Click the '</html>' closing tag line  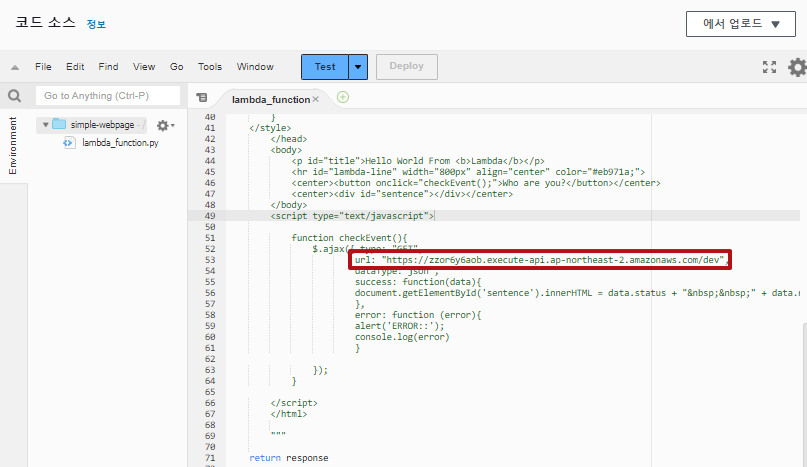(x=289, y=414)
